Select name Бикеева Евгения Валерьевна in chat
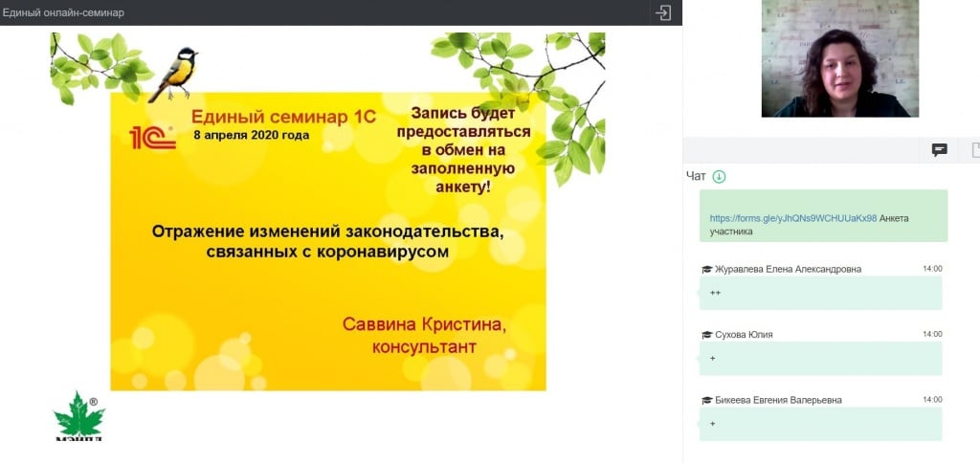This screenshot has height=463, width=980. [x=778, y=401]
